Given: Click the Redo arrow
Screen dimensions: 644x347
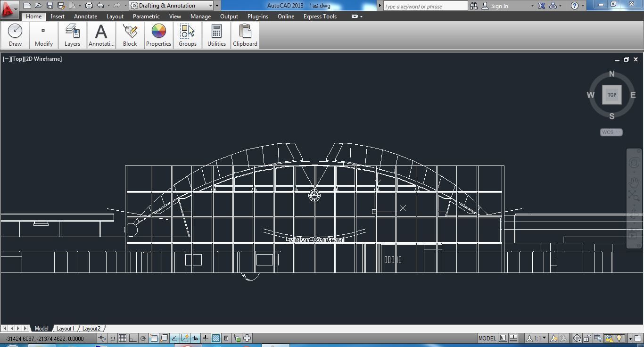Looking at the screenshot, I should pyautogui.click(x=117, y=6).
